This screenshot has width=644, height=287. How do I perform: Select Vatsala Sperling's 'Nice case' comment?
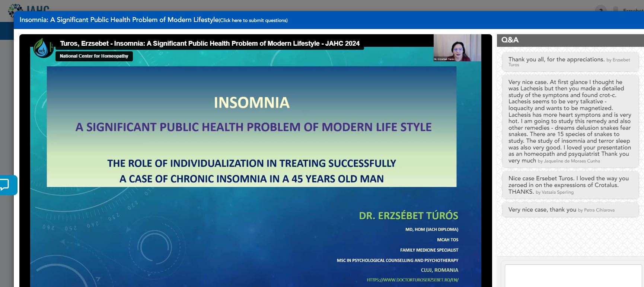click(x=570, y=185)
